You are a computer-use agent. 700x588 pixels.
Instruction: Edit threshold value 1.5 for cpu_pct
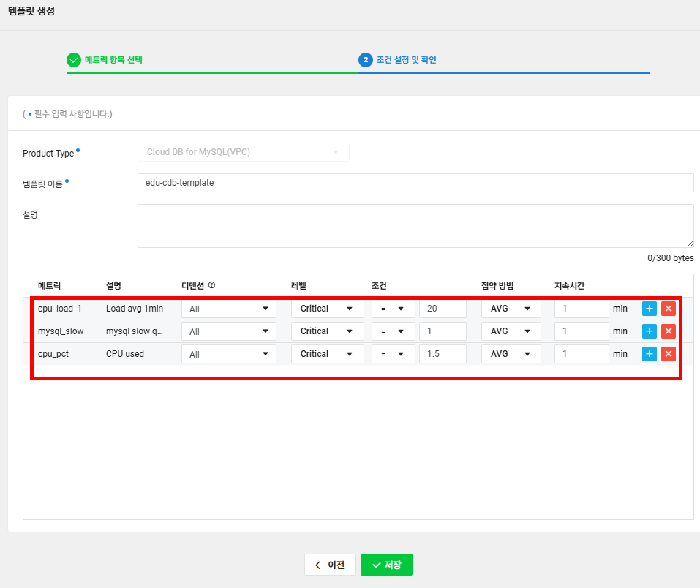pyautogui.click(x=443, y=354)
